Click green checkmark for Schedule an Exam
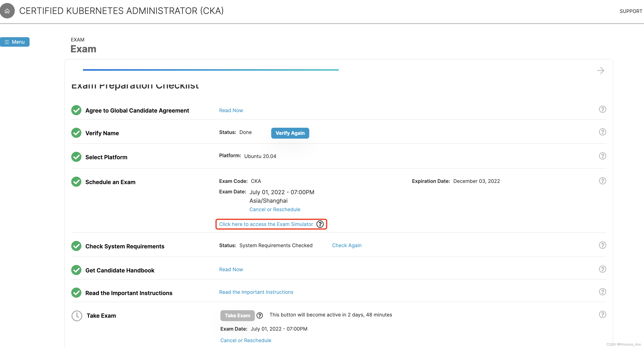The height and width of the screenshot is (348, 644). pos(76,182)
